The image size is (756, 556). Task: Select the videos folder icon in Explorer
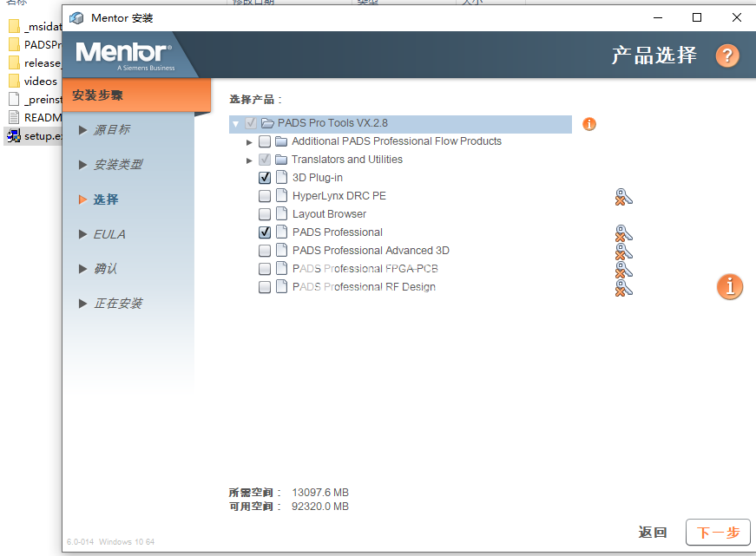coord(14,81)
